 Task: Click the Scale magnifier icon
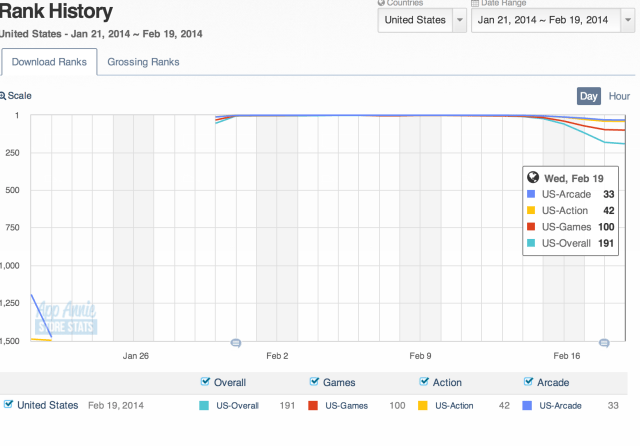click(x=3, y=96)
